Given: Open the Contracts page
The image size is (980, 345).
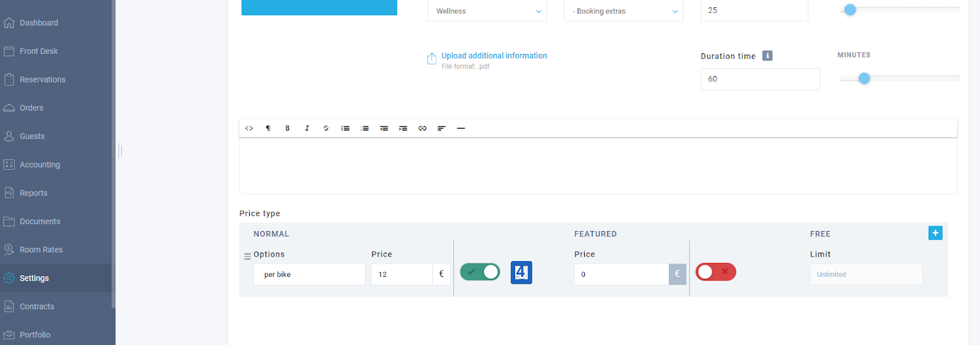Looking at the screenshot, I should click(37, 306).
